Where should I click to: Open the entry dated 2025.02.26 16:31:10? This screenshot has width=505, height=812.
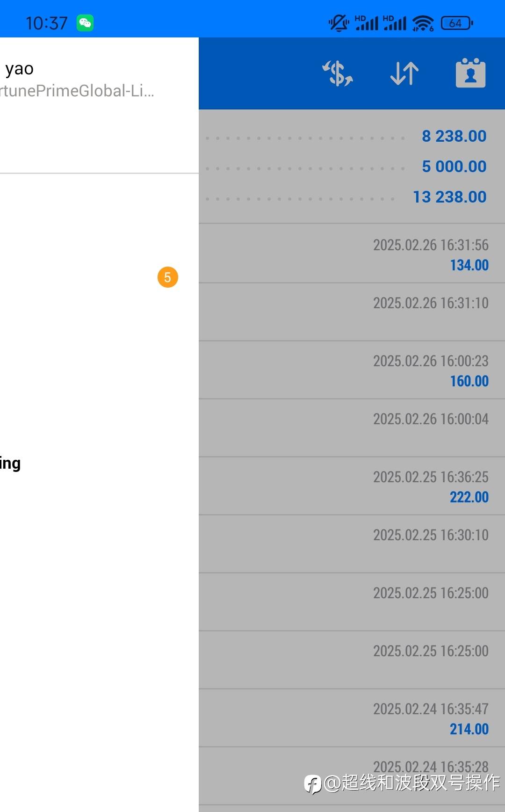(x=352, y=312)
